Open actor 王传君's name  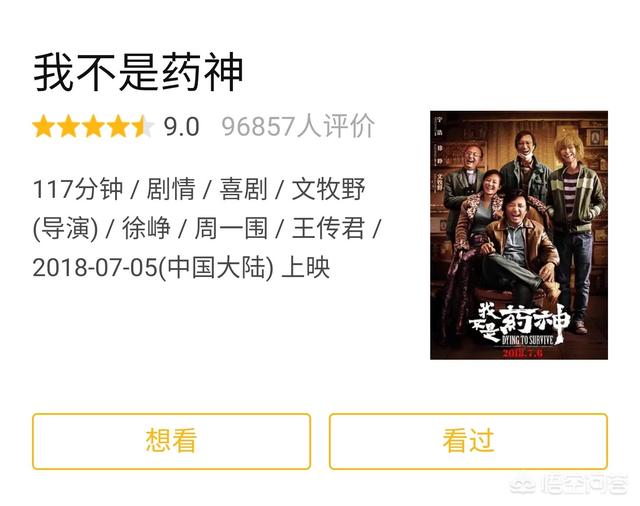tap(328, 229)
